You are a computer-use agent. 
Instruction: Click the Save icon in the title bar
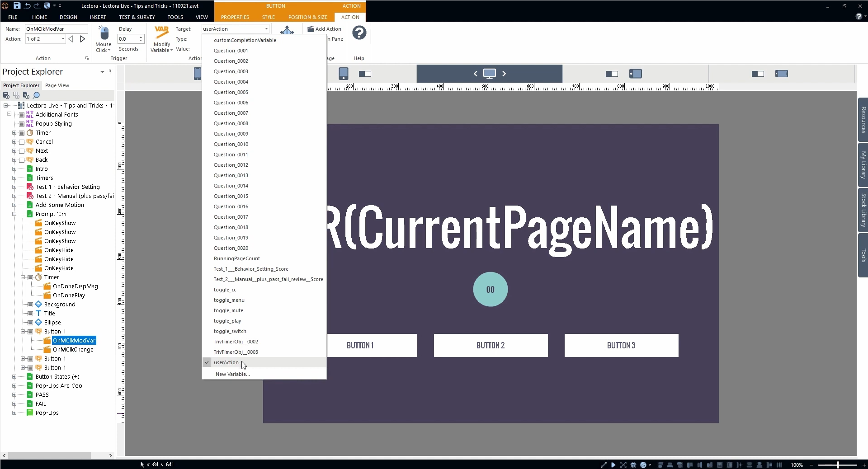[17, 5]
